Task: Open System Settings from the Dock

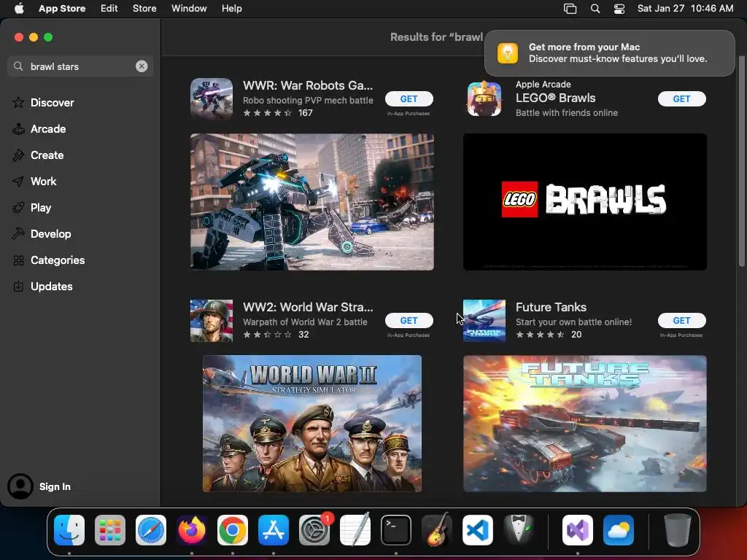Action: [x=314, y=530]
